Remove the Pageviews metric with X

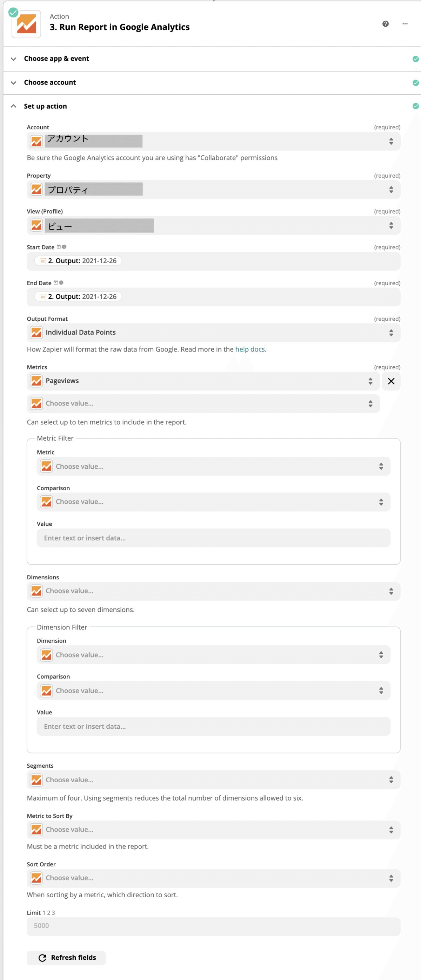(x=390, y=381)
